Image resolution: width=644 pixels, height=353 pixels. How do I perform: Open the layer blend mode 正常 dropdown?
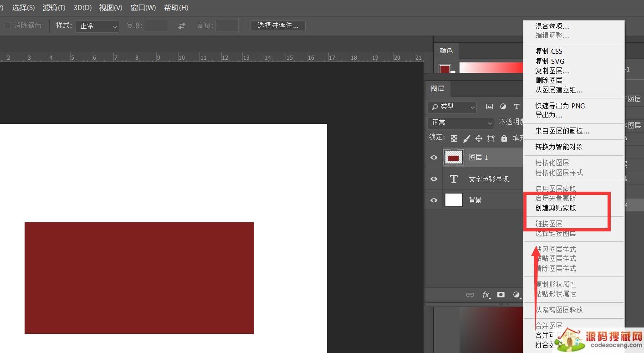tap(460, 123)
